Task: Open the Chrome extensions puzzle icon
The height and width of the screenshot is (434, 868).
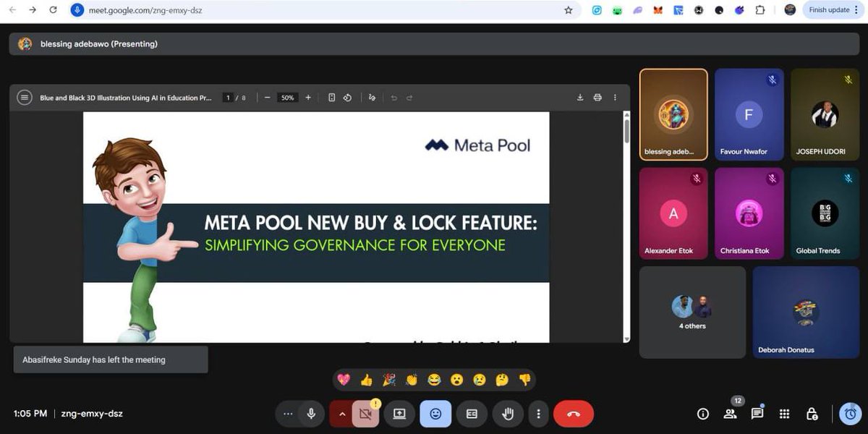Action: (x=760, y=10)
